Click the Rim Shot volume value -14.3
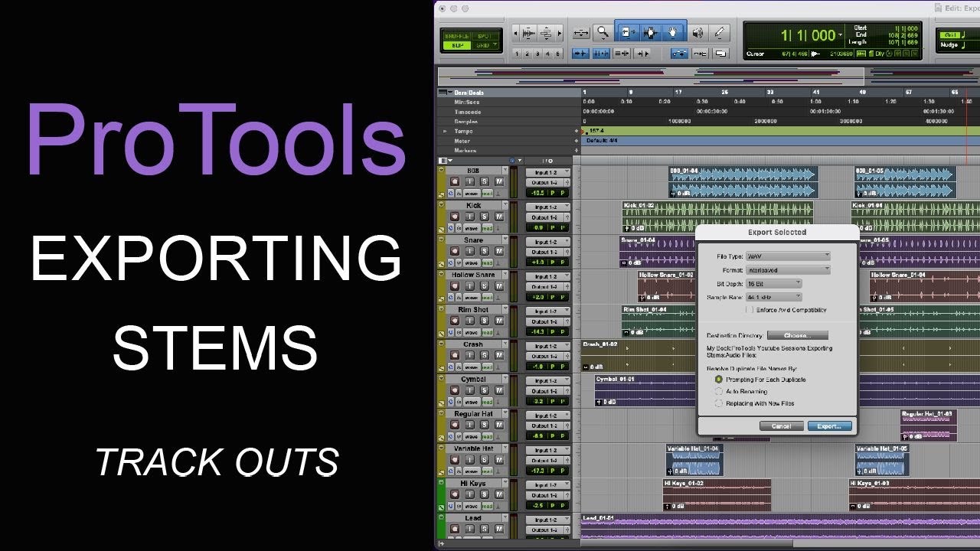This screenshot has height=551, width=980. 537,332
